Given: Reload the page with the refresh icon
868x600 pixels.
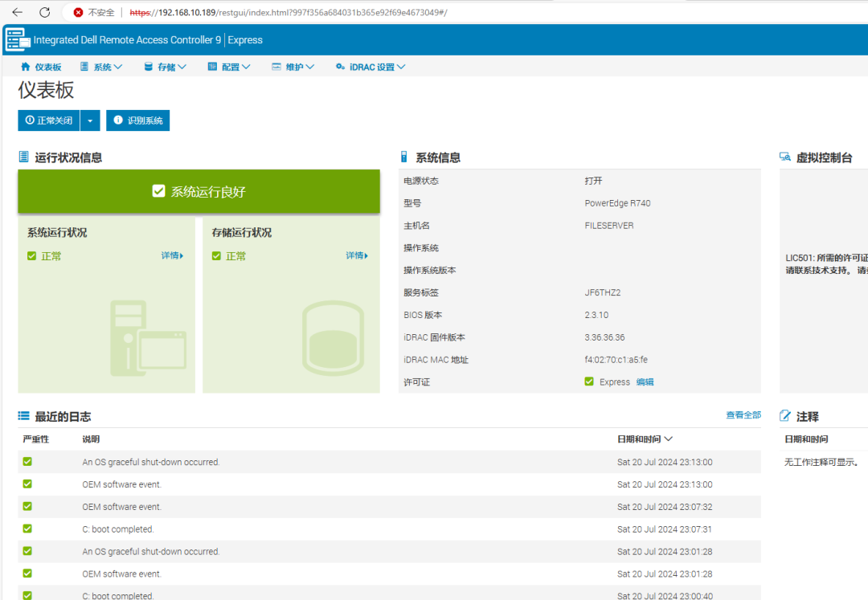Looking at the screenshot, I should coord(45,12).
